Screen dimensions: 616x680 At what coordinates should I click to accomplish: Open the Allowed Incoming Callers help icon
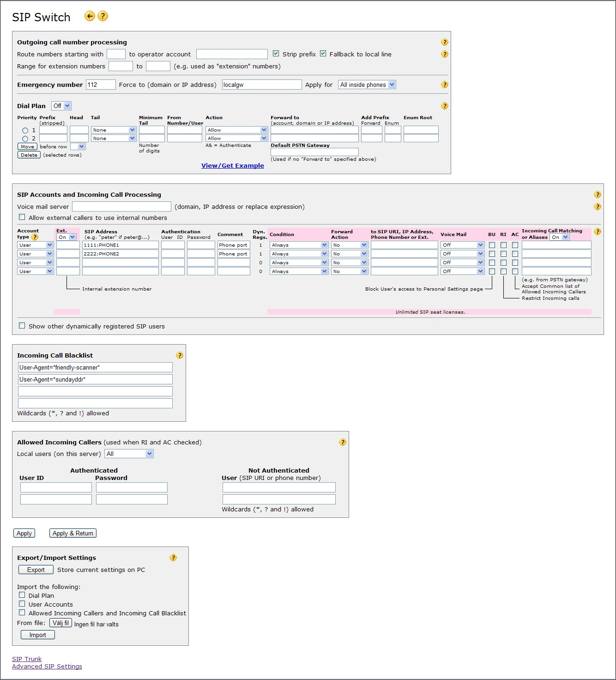pyautogui.click(x=342, y=442)
